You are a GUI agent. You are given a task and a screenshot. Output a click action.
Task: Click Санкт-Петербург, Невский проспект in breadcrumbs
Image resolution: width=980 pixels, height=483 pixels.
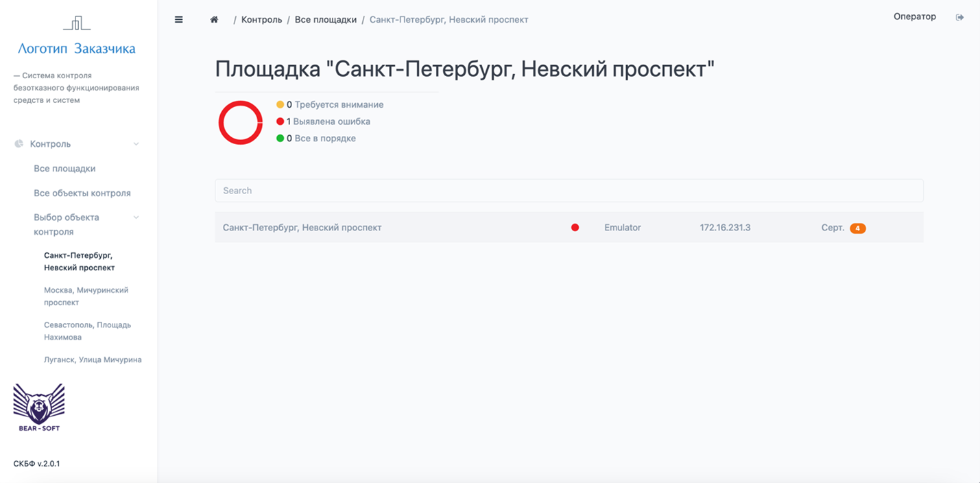pos(449,19)
